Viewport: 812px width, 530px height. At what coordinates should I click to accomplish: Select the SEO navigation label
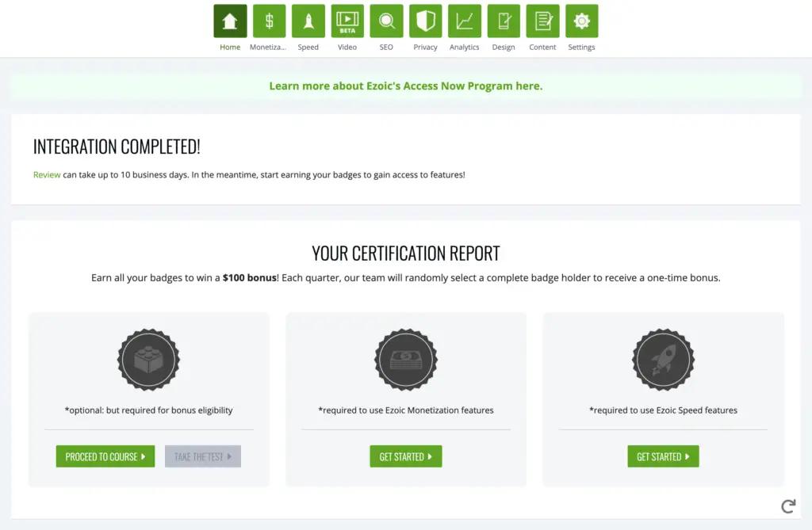pyautogui.click(x=386, y=47)
